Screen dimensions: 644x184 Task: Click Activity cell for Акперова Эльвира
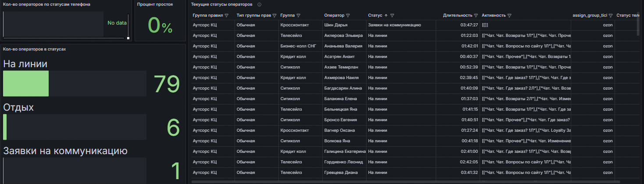coord(525,36)
